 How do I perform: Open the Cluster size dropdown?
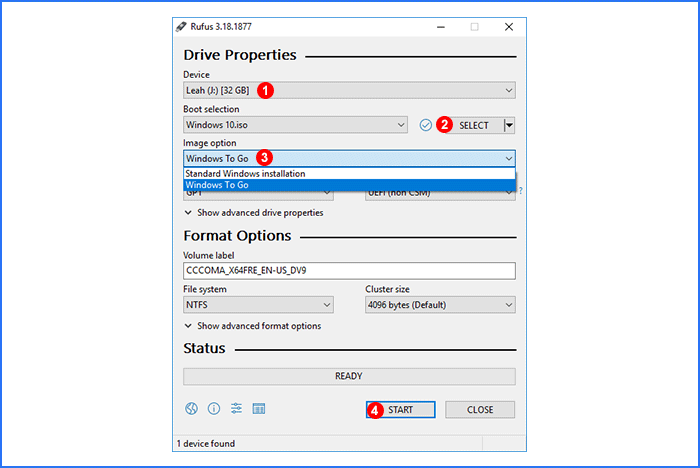pyautogui.click(x=440, y=305)
